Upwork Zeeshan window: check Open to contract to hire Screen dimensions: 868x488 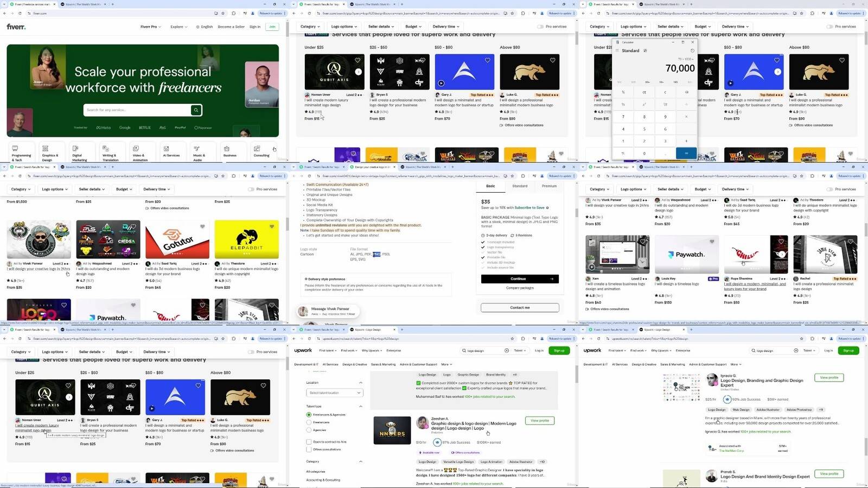tap(309, 442)
